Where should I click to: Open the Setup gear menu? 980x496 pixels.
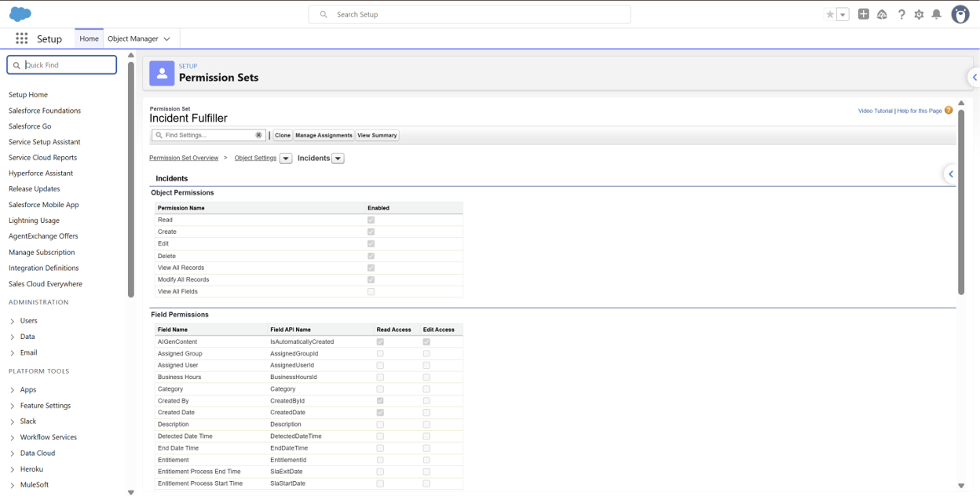pyautogui.click(x=919, y=15)
